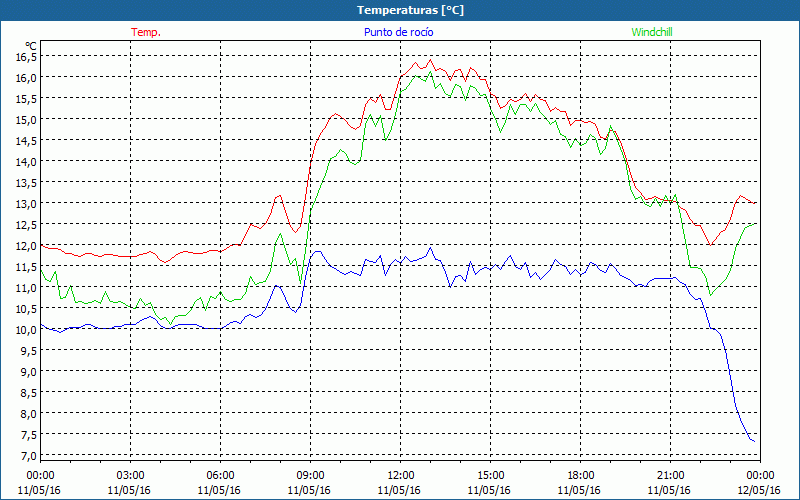800x500 pixels.
Task: Click the 03:00 time axis label
Action: click(x=130, y=476)
